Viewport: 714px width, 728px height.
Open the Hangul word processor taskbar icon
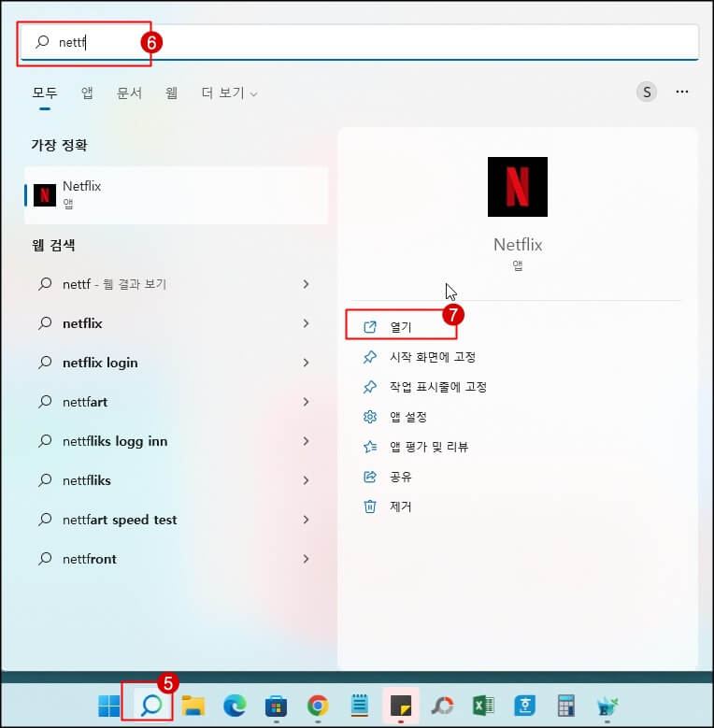pos(524,706)
